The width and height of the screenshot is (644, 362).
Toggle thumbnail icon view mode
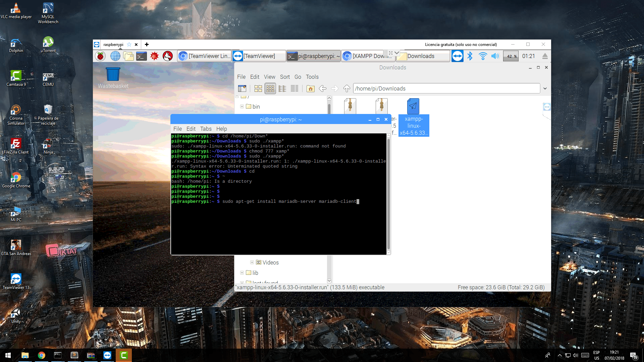point(270,88)
